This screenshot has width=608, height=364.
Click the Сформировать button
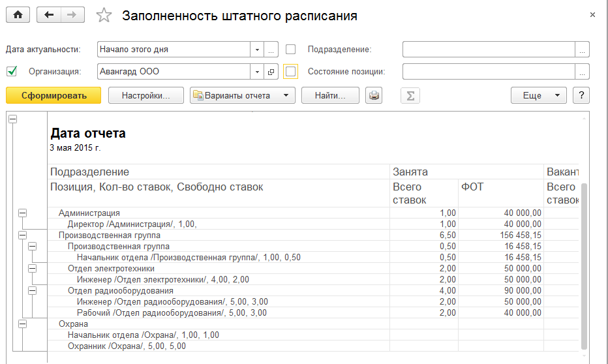point(53,96)
